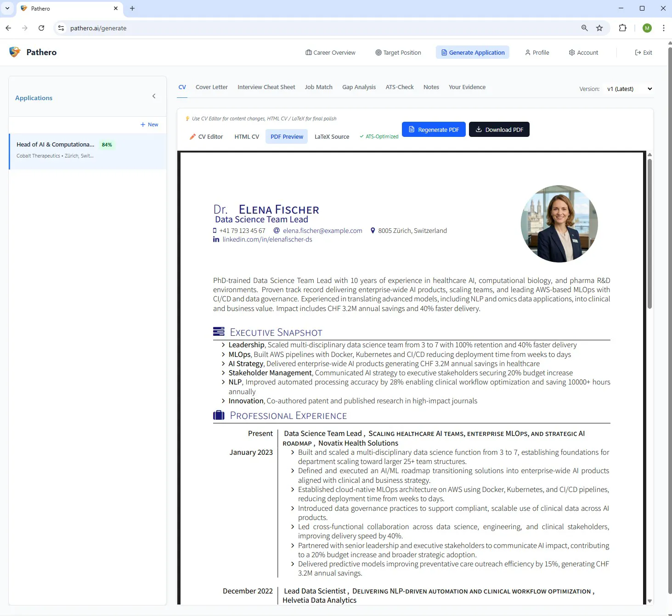672x616 pixels.
Task: Click the LinkedIn icon in CV header
Action: (x=216, y=239)
